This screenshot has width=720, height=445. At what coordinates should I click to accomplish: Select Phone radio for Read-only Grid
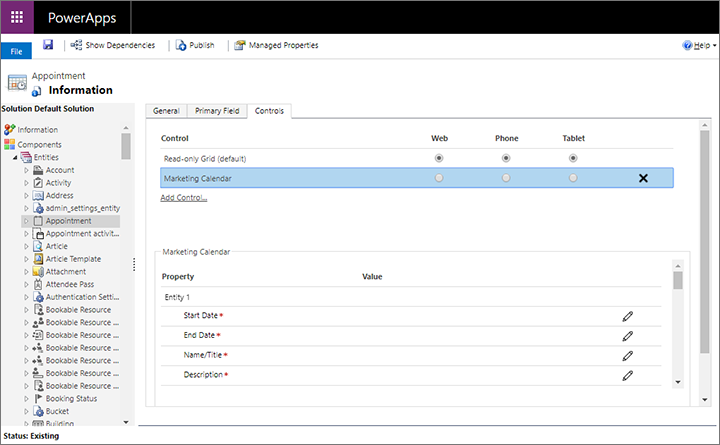pyautogui.click(x=506, y=158)
